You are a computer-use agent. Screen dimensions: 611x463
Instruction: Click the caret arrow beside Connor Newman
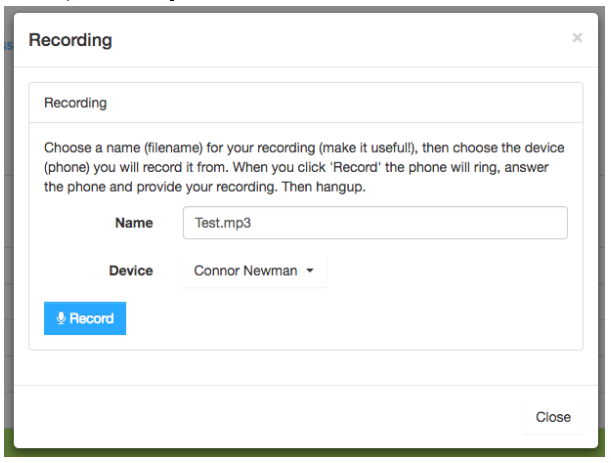(310, 270)
